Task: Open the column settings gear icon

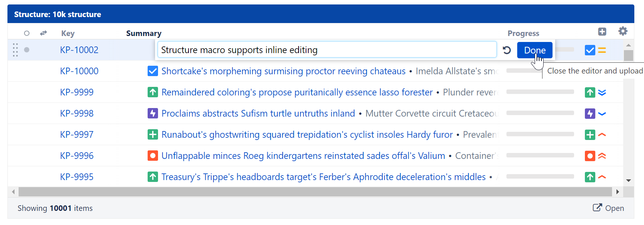Action: 623,31
